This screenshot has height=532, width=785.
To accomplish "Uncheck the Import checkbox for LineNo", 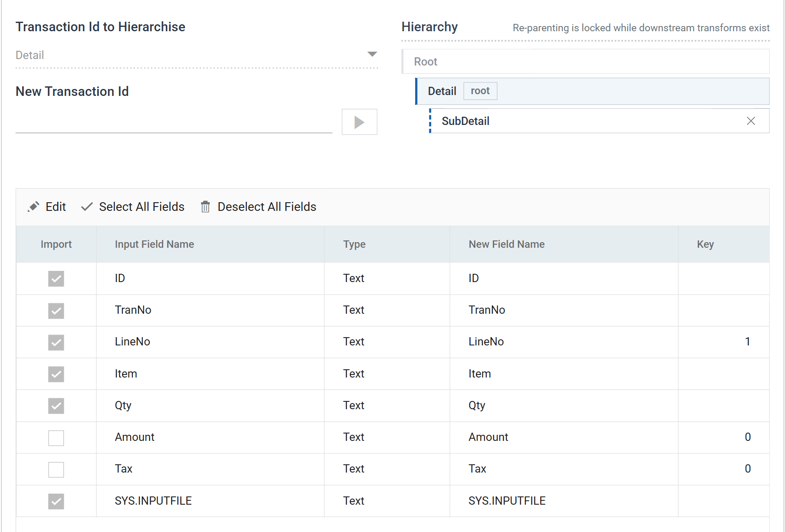I will click(56, 342).
